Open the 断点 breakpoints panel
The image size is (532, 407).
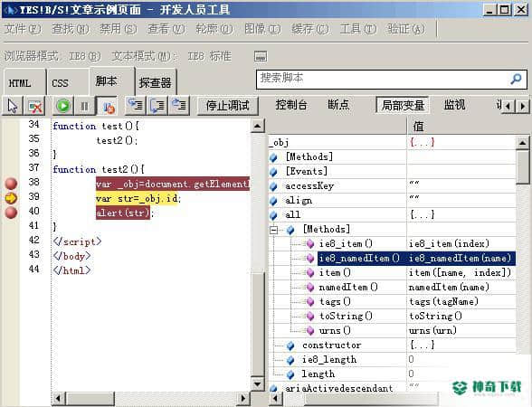pos(338,105)
